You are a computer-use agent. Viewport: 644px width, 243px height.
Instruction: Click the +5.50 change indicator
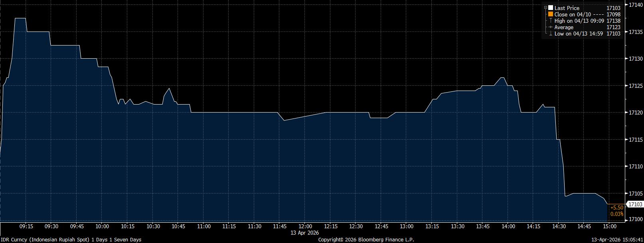[x=616, y=207]
